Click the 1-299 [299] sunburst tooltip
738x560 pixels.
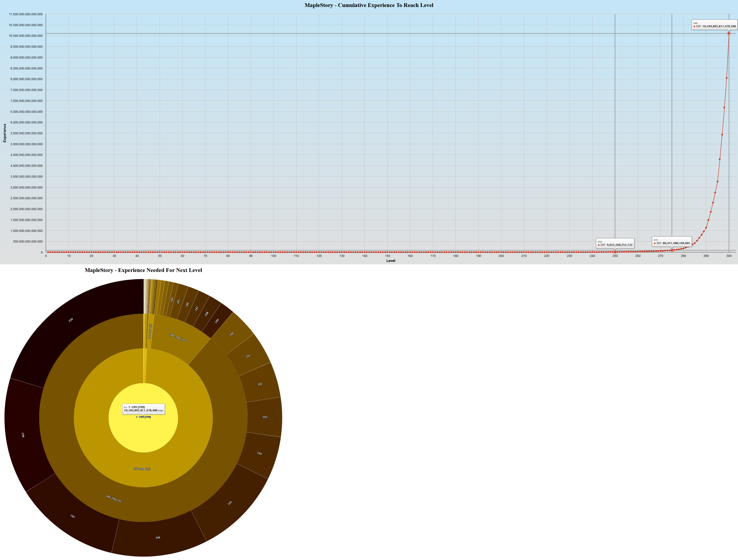pyautogui.click(x=144, y=409)
